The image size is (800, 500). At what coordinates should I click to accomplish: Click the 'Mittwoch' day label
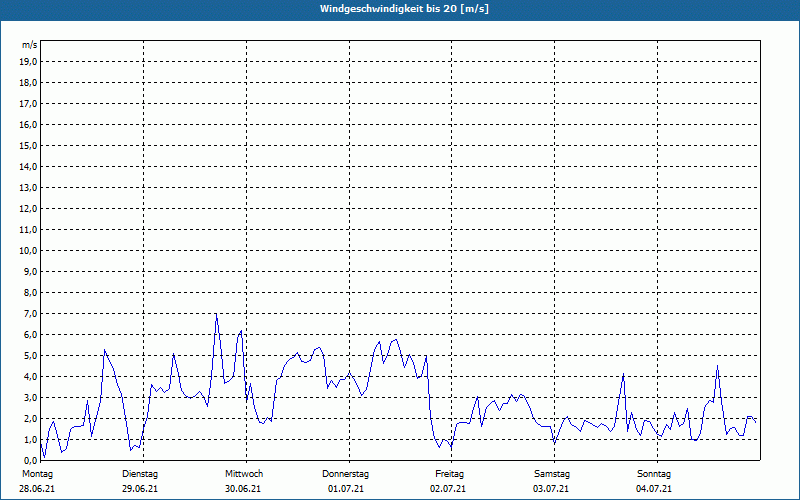[244, 474]
